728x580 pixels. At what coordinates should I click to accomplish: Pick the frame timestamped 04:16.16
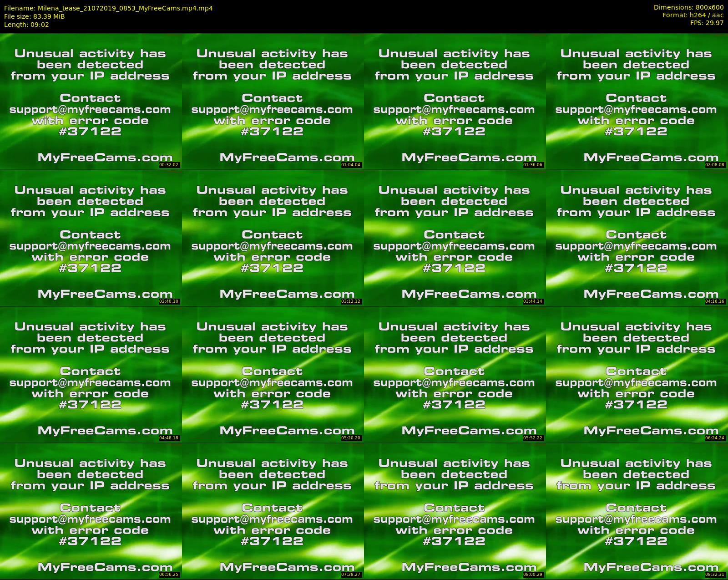(637, 238)
